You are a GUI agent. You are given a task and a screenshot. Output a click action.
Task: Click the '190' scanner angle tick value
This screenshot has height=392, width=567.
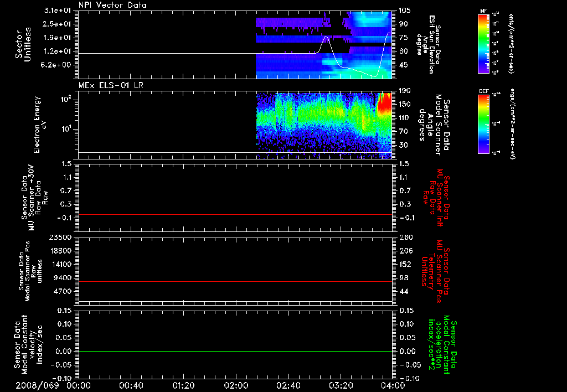tap(405, 91)
